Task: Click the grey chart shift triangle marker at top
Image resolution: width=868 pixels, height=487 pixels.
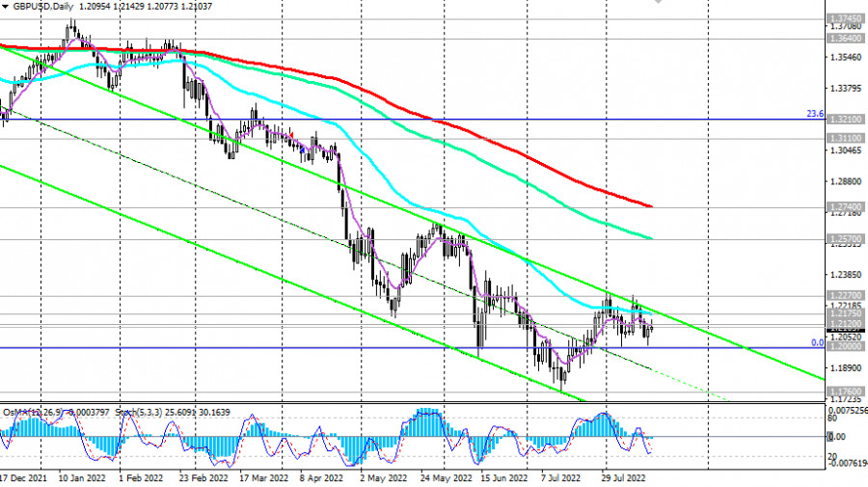Action: point(658,2)
